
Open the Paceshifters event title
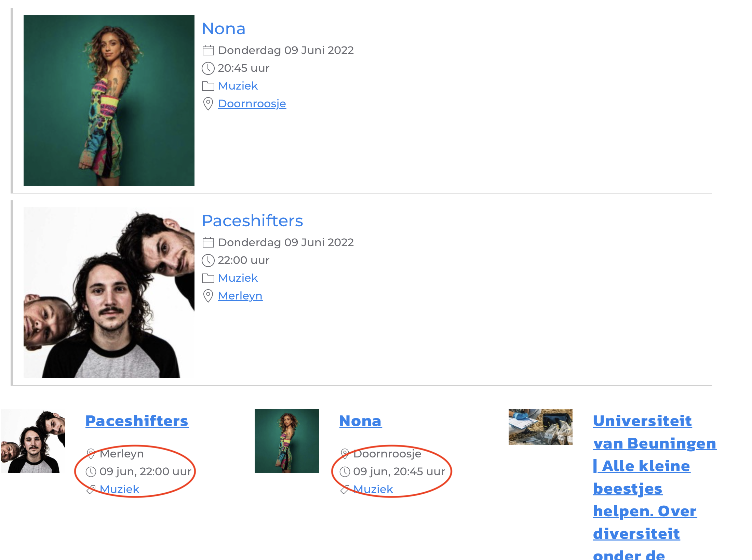tap(252, 221)
